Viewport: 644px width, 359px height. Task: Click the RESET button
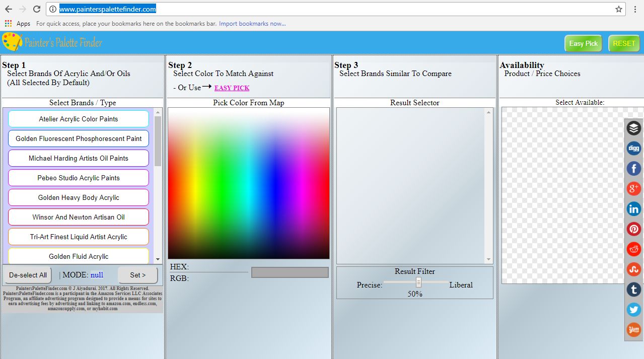click(624, 43)
